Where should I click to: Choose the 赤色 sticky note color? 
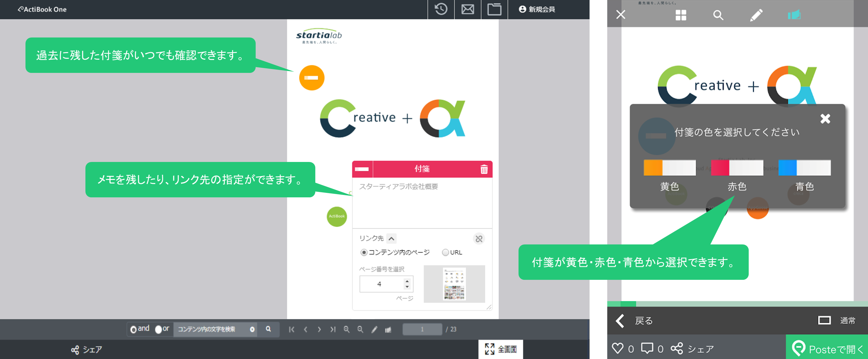pos(737,168)
